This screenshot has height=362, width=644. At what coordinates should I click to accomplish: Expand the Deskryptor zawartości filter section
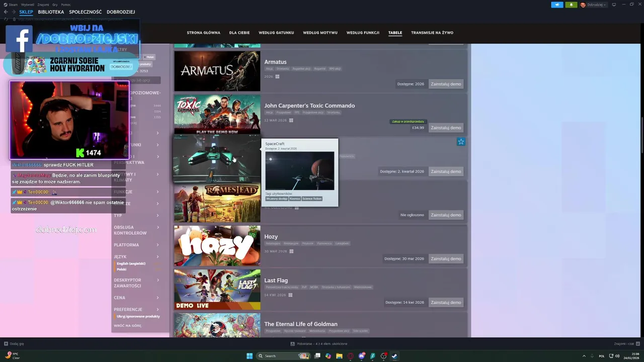[x=136, y=283]
